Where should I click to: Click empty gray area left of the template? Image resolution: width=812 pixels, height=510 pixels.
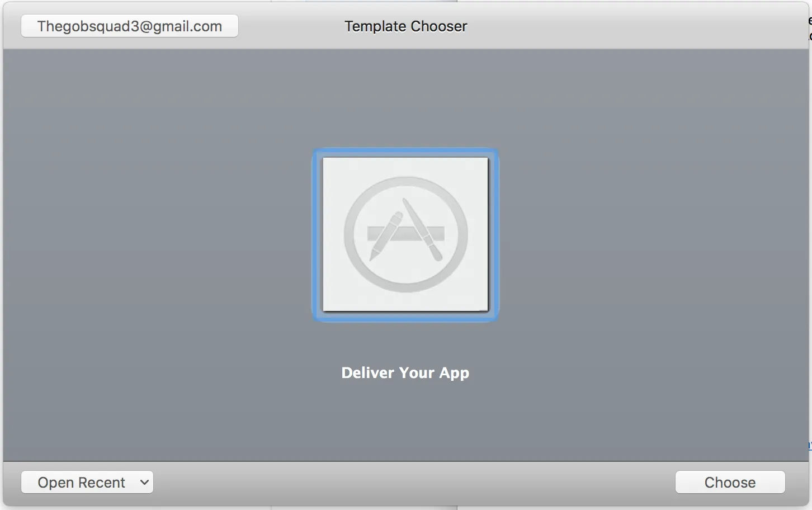click(x=157, y=235)
